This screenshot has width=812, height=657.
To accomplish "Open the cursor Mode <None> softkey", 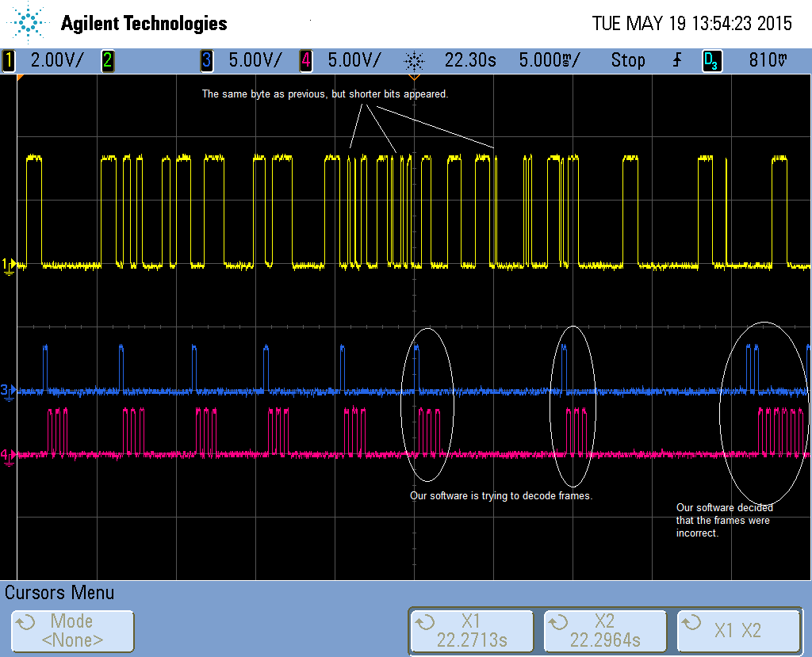I will pos(72,631).
